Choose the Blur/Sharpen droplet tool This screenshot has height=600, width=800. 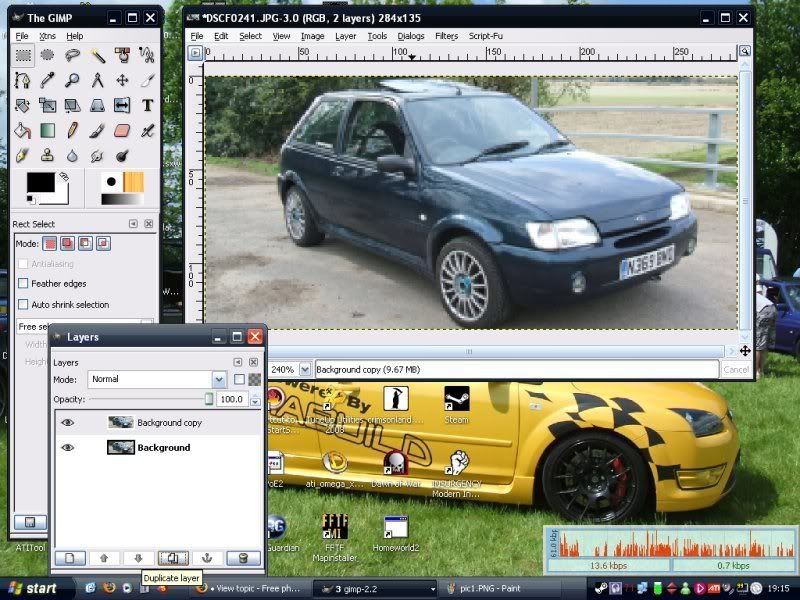72,155
